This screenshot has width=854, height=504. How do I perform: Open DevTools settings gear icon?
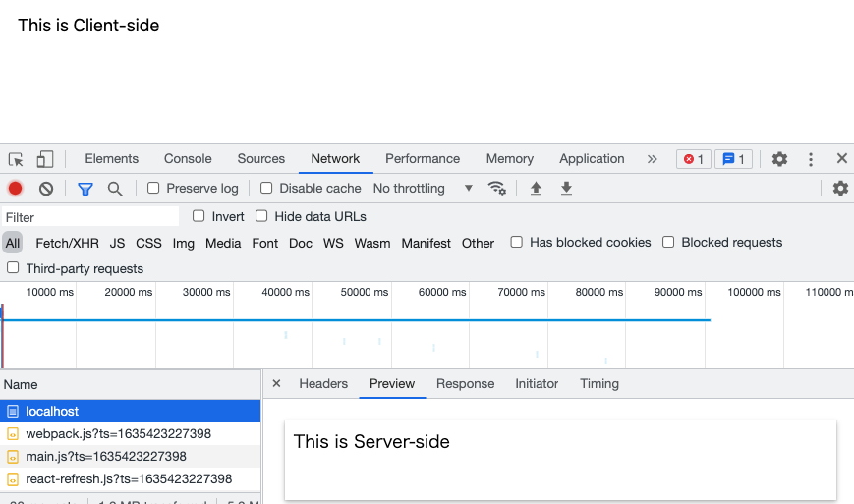pos(779,159)
